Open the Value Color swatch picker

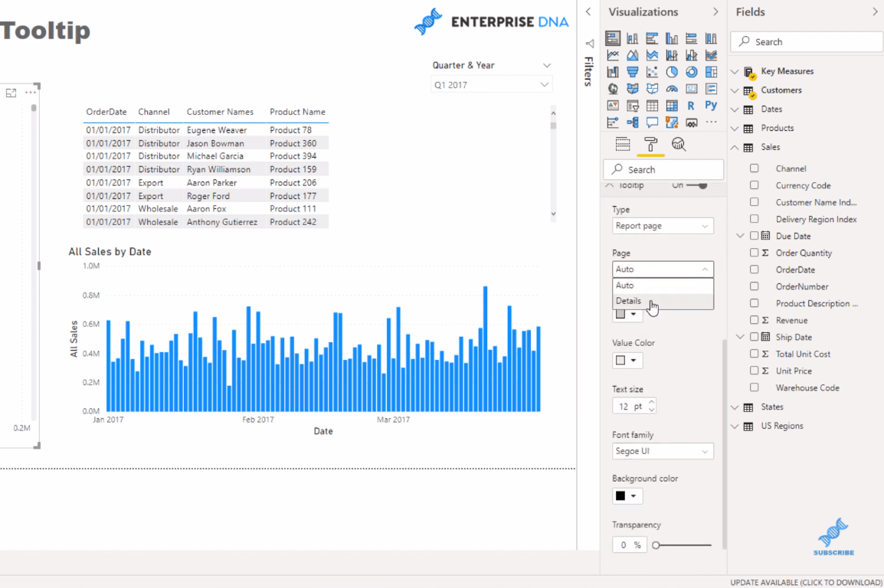(x=627, y=361)
